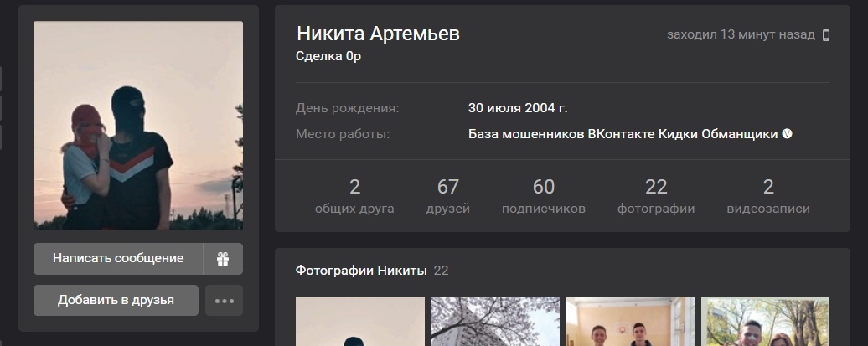Click the mobile phone icon beside last seen
This screenshot has height=346, width=868.
(825, 35)
